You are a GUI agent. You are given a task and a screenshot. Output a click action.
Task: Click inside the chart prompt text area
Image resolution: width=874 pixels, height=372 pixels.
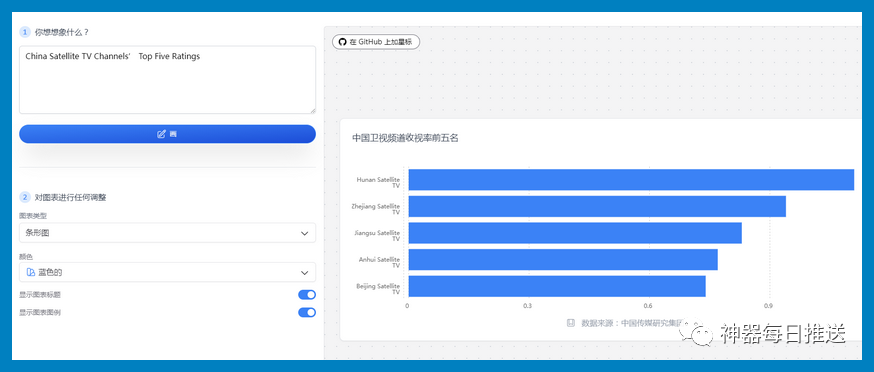click(167, 80)
